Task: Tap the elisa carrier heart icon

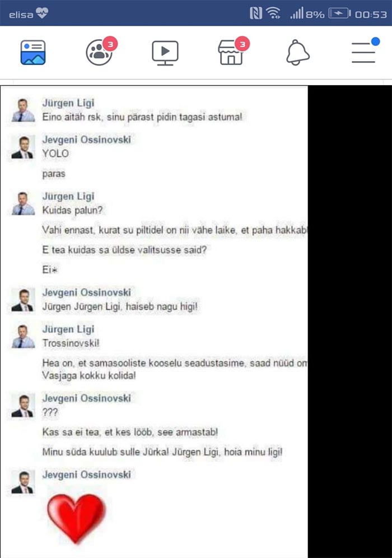Action: pos(42,13)
